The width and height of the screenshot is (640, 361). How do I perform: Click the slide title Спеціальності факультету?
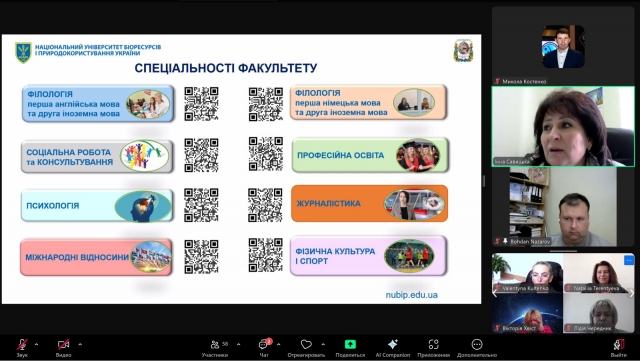tap(226, 68)
